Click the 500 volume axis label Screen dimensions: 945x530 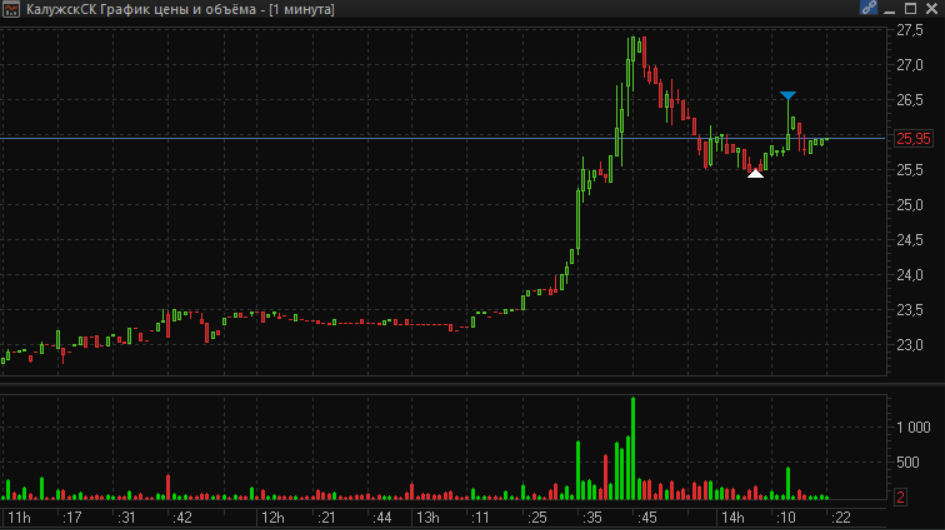(x=908, y=462)
